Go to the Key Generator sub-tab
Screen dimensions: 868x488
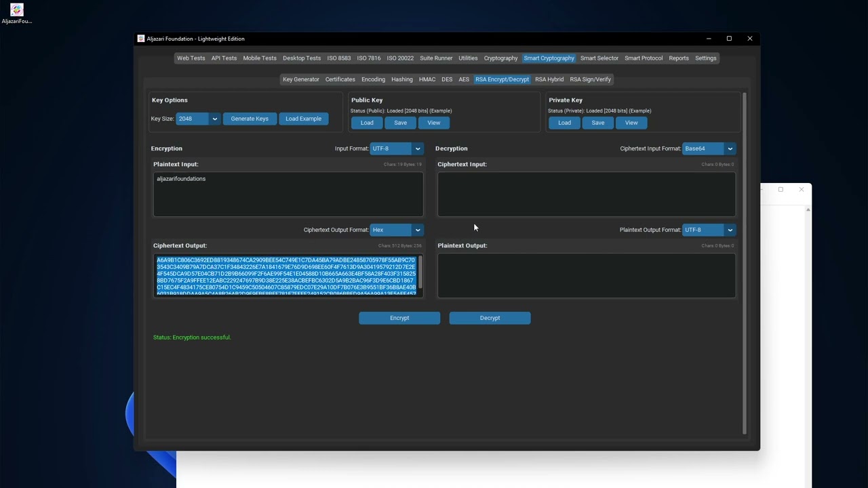(x=300, y=79)
